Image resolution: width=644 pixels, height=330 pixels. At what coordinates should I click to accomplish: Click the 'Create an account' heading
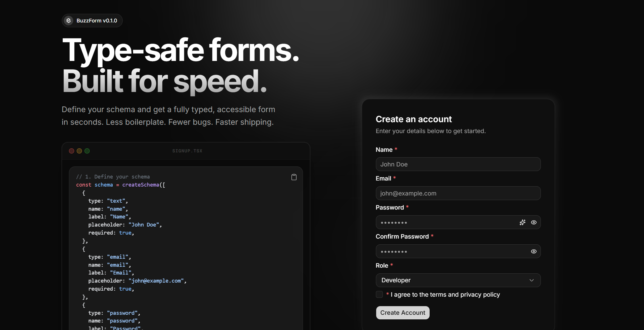414,119
